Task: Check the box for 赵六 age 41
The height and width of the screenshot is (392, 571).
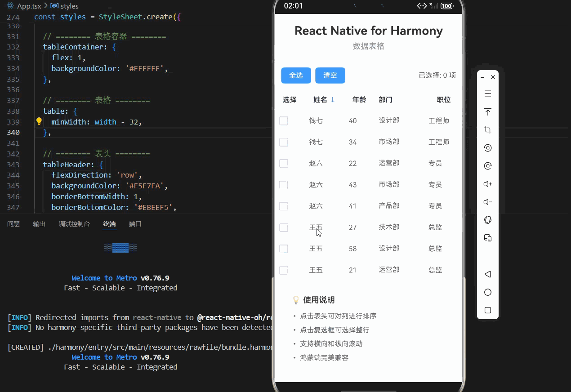Action: [x=284, y=206]
